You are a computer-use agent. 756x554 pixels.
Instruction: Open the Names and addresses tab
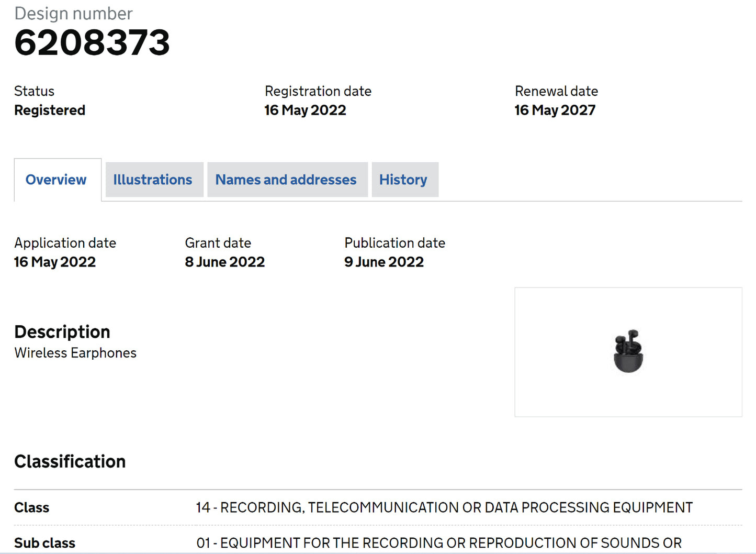click(x=286, y=180)
